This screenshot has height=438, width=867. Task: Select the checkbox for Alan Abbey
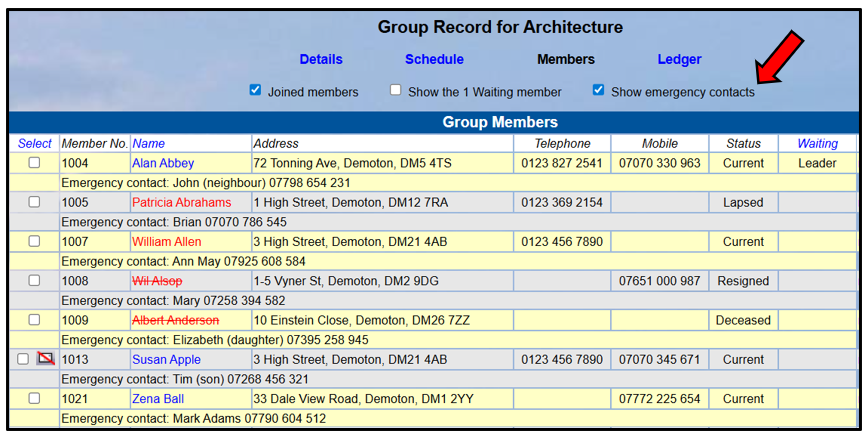(x=34, y=163)
